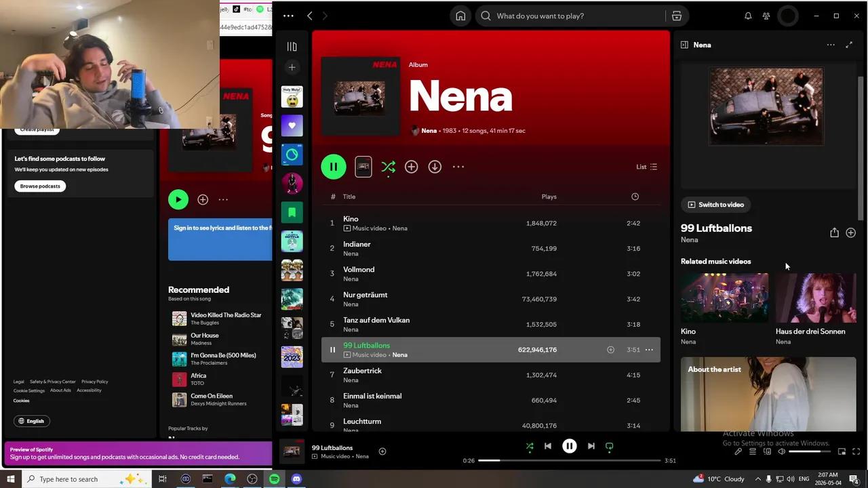Mute the volume speaker icon
868x488 pixels.
point(782,451)
